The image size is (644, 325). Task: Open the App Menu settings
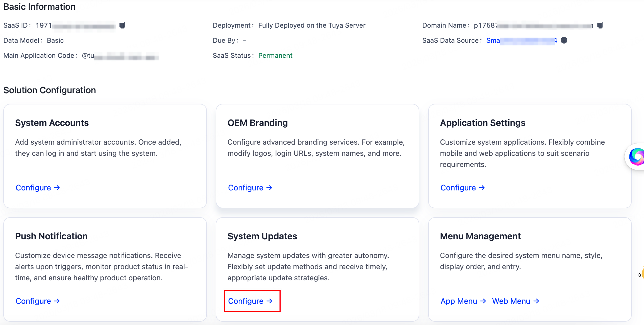click(459, 301)
